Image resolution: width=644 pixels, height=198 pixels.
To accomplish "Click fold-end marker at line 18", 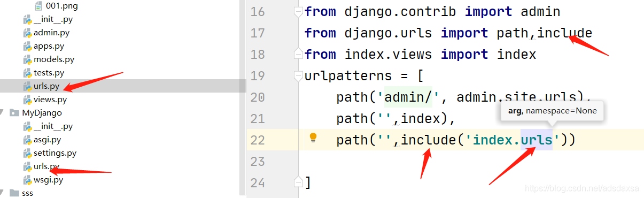I will click(298, 54).
